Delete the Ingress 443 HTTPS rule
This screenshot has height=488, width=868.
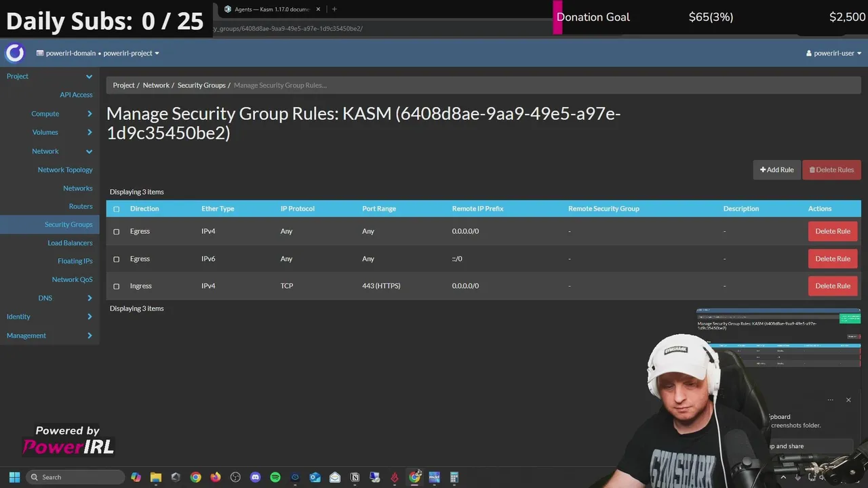[x=833, y=285]
